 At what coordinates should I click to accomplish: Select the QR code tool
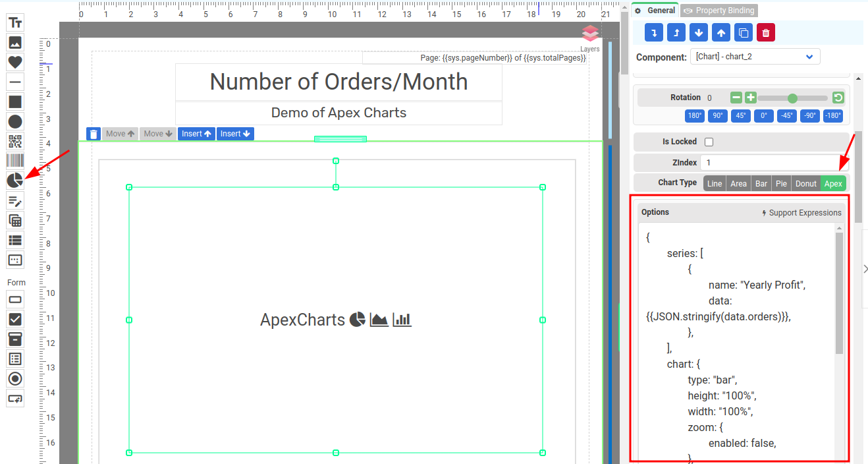(15, 141)
